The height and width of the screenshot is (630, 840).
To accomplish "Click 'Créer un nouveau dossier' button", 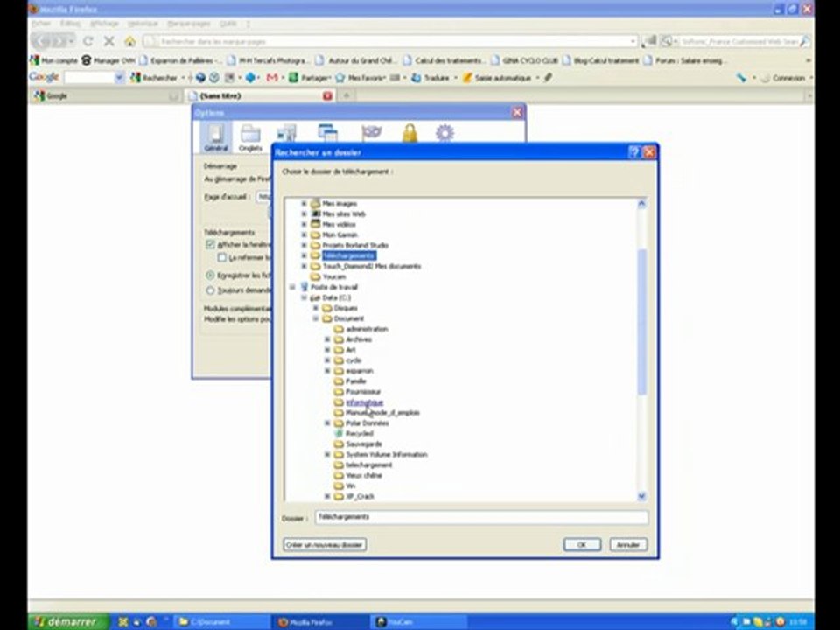I will click(324, 545).
